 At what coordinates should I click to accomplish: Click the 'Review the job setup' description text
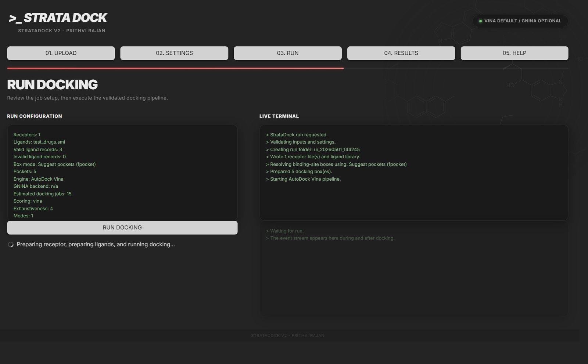tap(87, 98)
